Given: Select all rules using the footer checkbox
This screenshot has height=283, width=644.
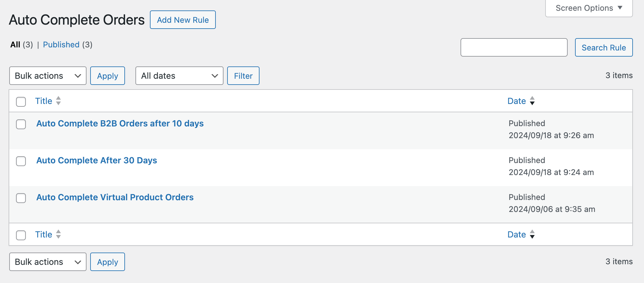Looking at the screenshot, I should pos(21,235).
